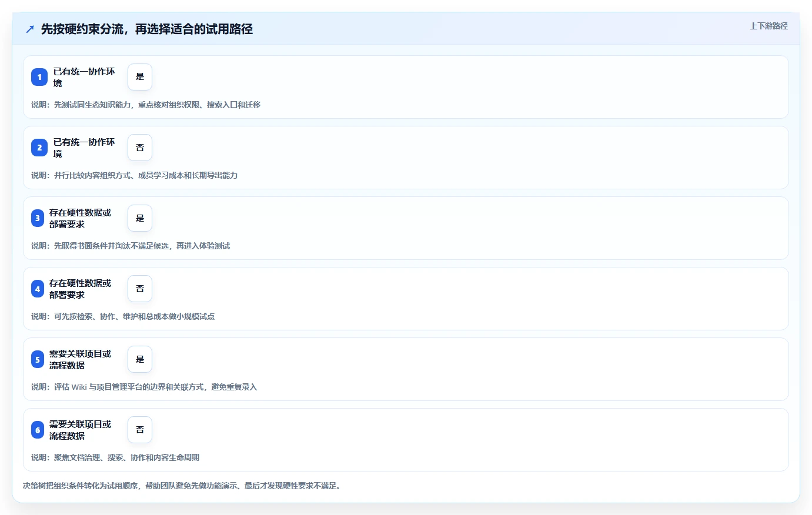The height and width of the screenshot is (515, 812).
Task: Click the 上下游路径 label at top right
Action: point(768,26)
